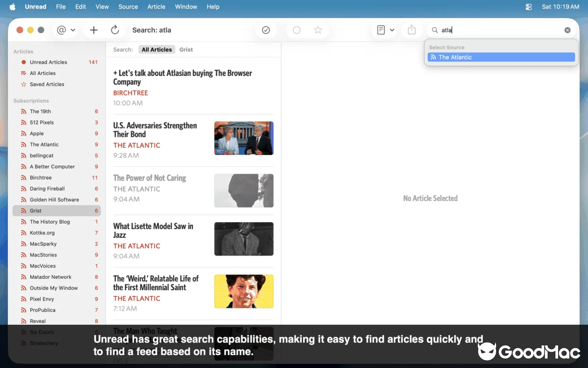Click the RSS icon next to Kottke.org
The height and width of the screenshot is (368, 588).
(x=23, y=233)
